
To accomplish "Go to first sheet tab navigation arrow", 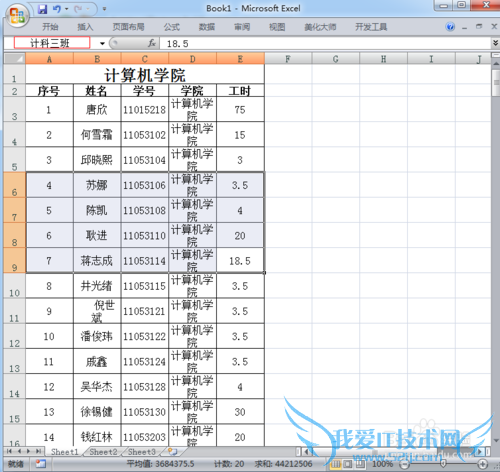I will (x=9, y=452).
